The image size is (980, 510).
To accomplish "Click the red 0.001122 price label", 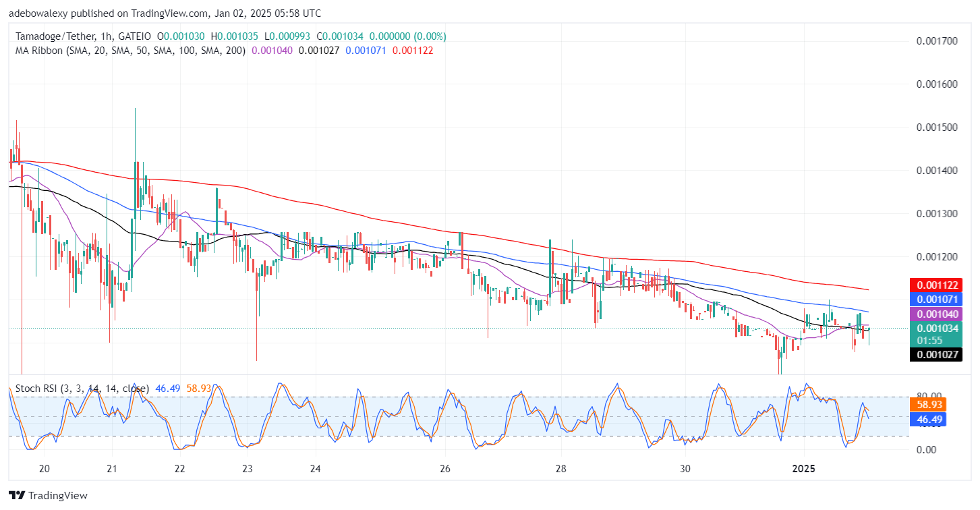I will click(935, 285).
